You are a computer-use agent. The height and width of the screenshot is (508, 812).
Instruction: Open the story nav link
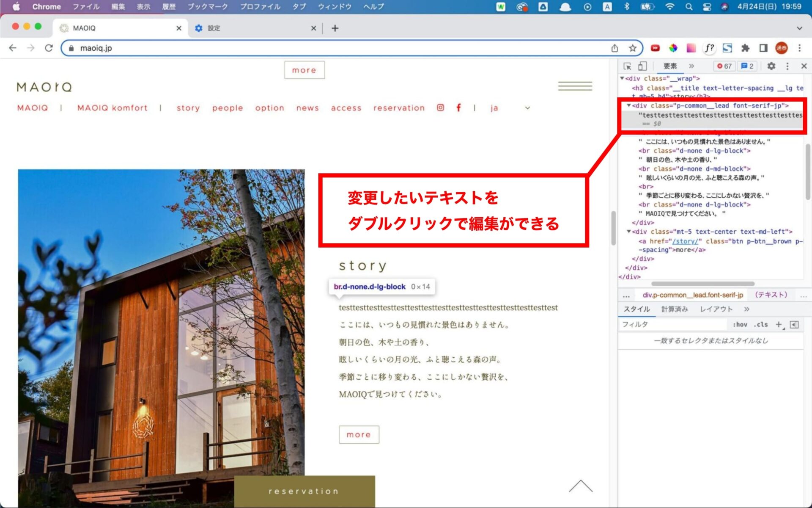188,108
